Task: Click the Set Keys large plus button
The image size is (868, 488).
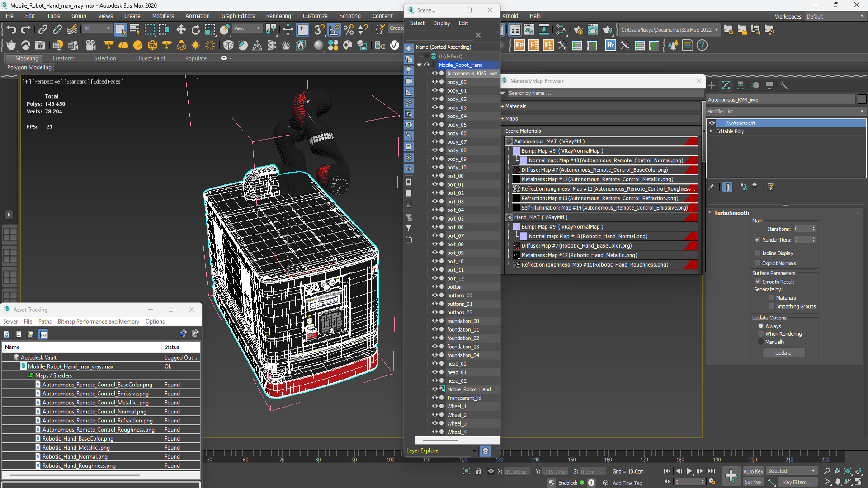Action: point(731,476)
